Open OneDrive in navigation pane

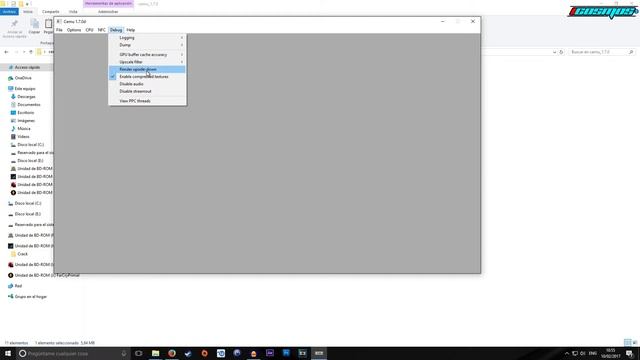click(x=23, y=78)
